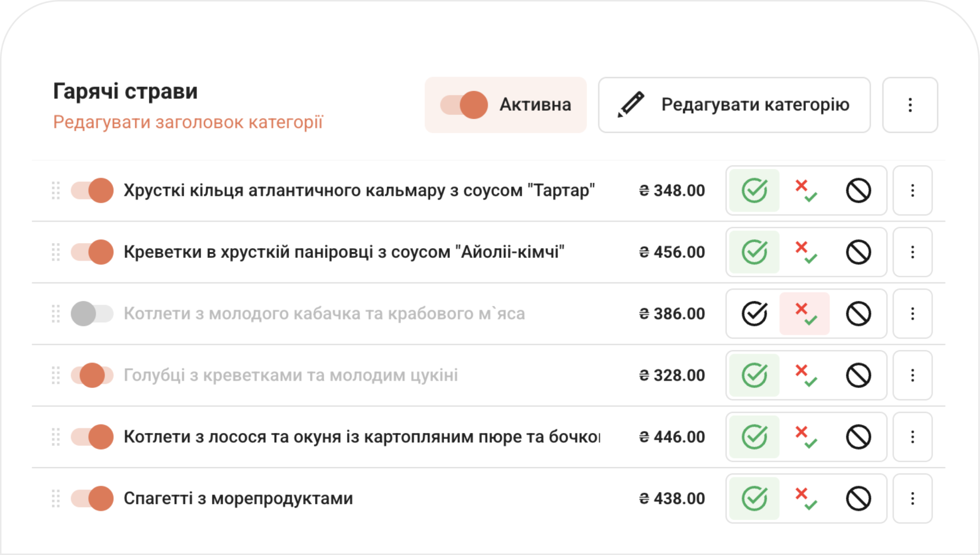Set Котлети з молодого кабачка as available

click(754, 313)
